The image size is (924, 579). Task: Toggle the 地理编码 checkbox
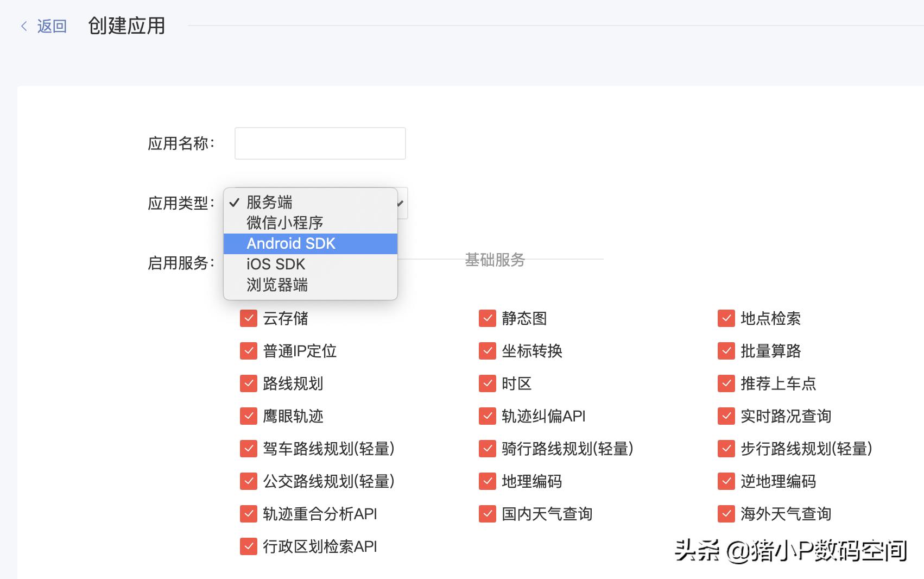coord(488,481)
